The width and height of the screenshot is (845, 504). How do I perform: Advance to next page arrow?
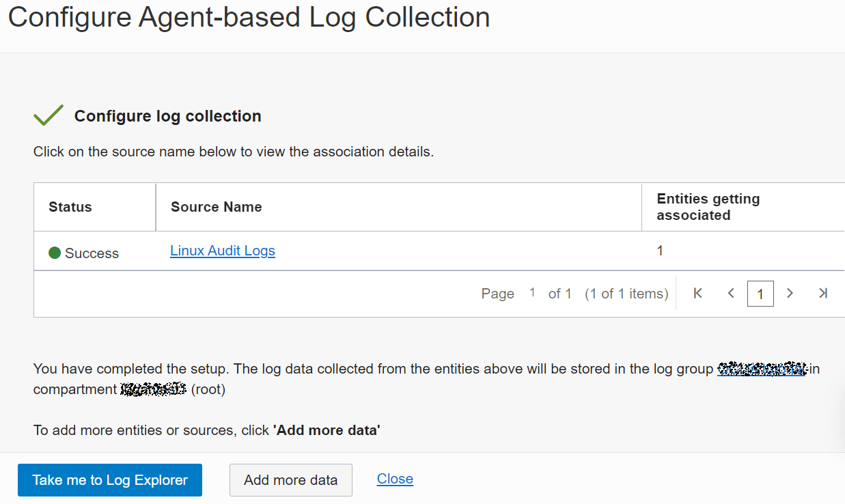[x=790, y=294]
